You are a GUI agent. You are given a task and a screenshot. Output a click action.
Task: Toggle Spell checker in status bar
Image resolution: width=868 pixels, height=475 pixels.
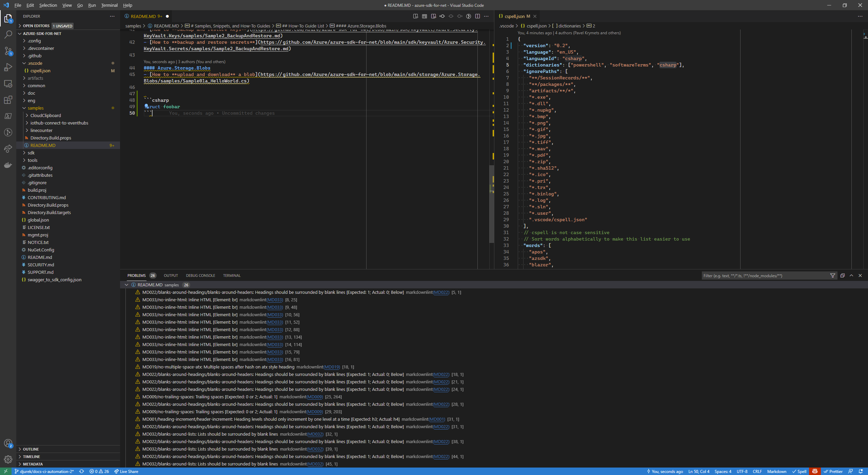point(799,472)
